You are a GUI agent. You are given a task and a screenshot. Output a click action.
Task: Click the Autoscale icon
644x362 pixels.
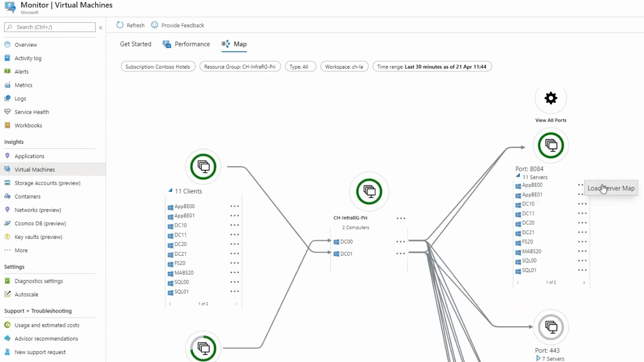[7, 295]
